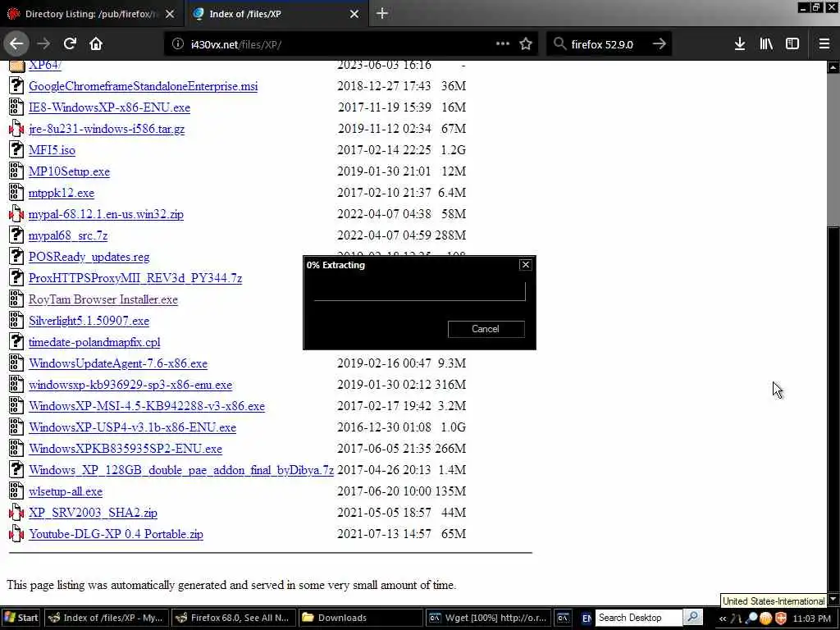Click the red shield tray icon
840x630 pixels.
click(x=781, y=619)
